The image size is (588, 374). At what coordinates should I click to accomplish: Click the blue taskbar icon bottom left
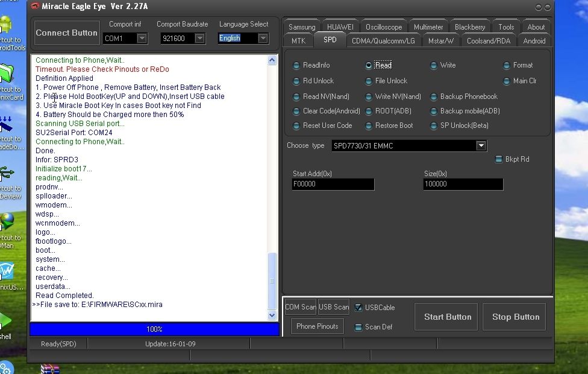[x=6, y=366]
